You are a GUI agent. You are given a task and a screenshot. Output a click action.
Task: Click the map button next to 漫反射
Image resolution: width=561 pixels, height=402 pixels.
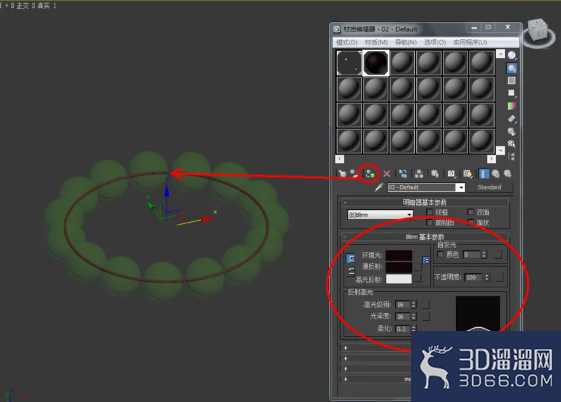click(417, 267)
